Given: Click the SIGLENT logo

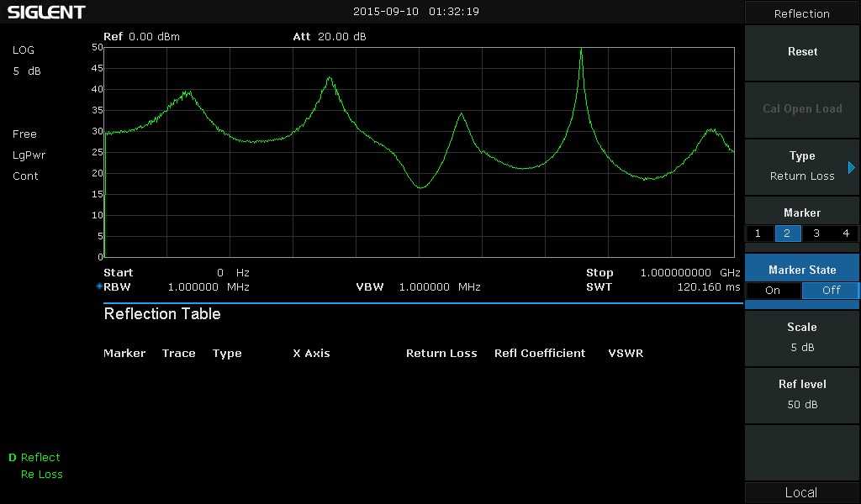Looking at the screenshot, I should click(47, 12).
